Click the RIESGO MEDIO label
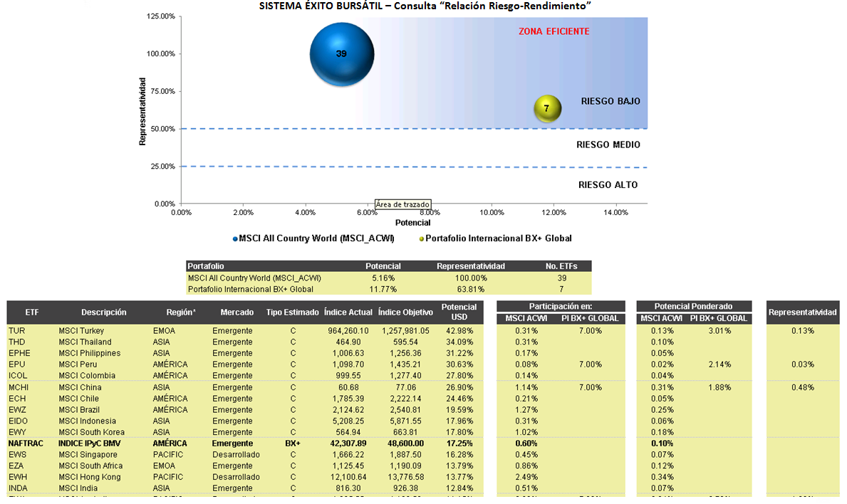The width and height of the screenshot is (847, 504). [x=608, y=145]
